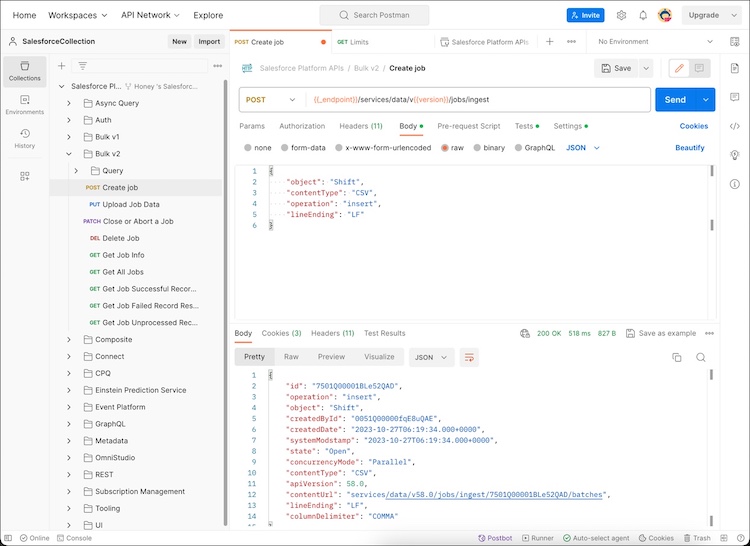
Task: Open response three-dot more options
Action: point(709,333)
